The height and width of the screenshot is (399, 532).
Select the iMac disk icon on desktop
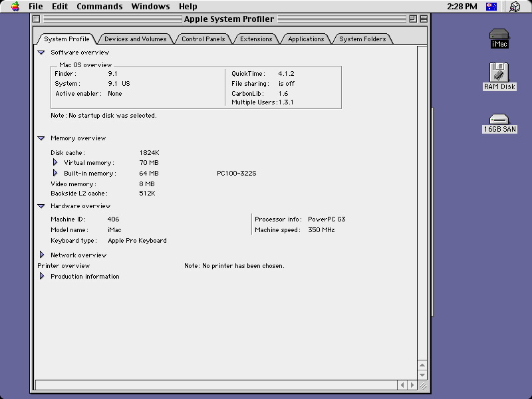(x=499, y=38)
